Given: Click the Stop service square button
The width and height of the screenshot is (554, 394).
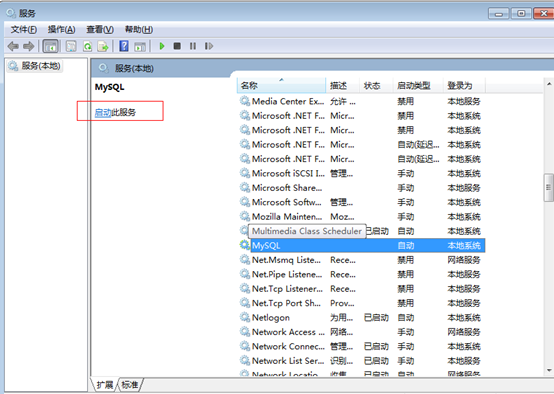Looking at the screenshot, I should [177, 46].
